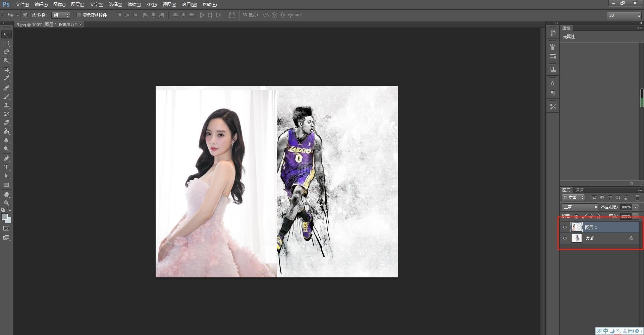
Task: Toggle the pixel layer filter
Action: point(594,198)
